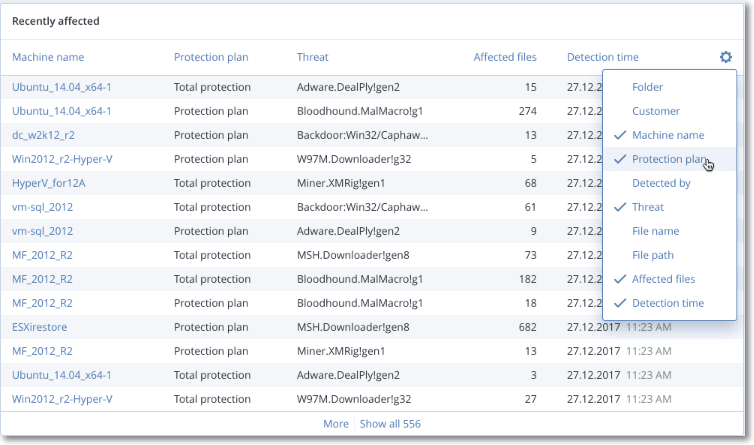Select File path in column menu
Viewport: 754px width, 445px height.
coord(653,255)
